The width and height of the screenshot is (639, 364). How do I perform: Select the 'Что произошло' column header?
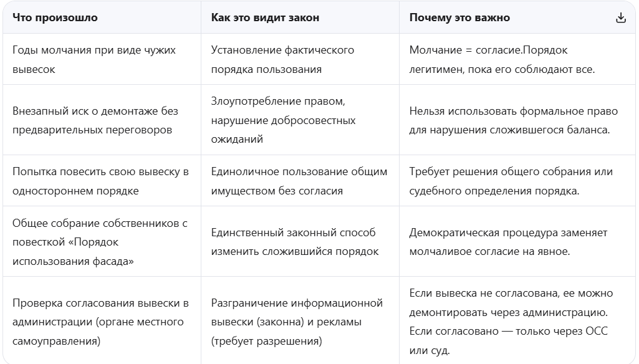pyautogui.click(x=55, y=17)
